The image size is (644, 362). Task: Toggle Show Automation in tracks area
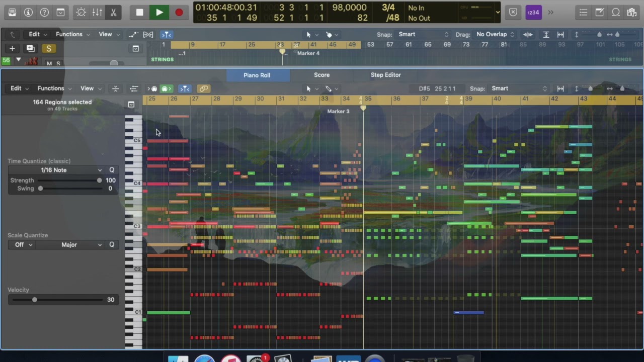(x=133, y=34)
